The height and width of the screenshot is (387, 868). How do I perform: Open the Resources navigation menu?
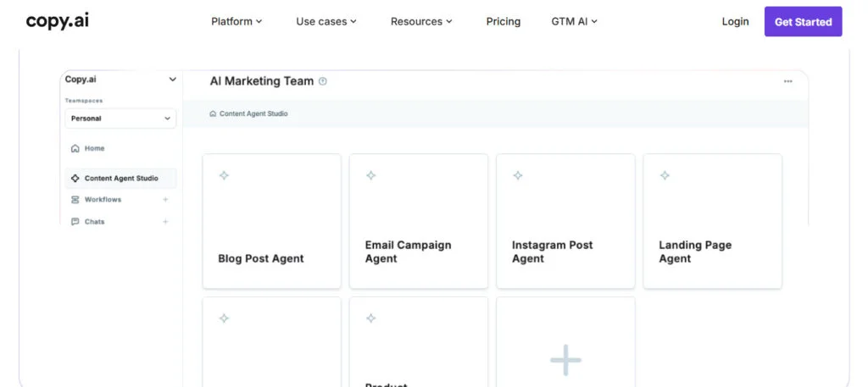pos(421,21)
